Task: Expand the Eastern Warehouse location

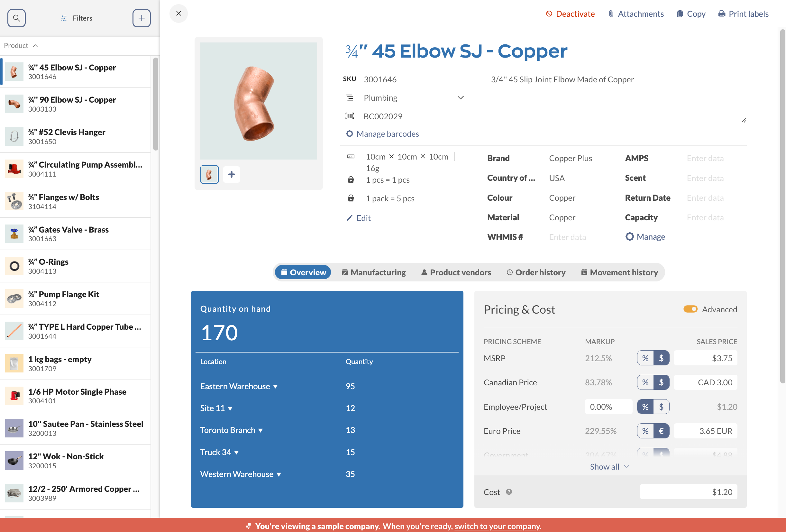Action: 275,387
